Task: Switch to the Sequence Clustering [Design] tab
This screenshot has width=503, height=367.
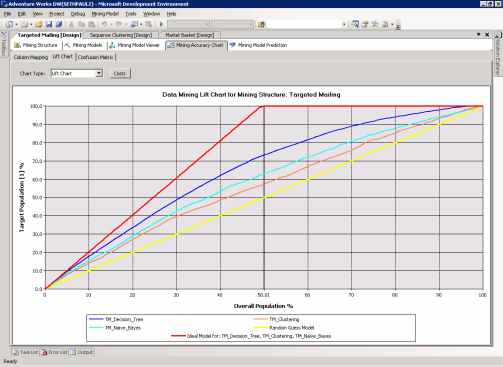Action: pos(121,35)
